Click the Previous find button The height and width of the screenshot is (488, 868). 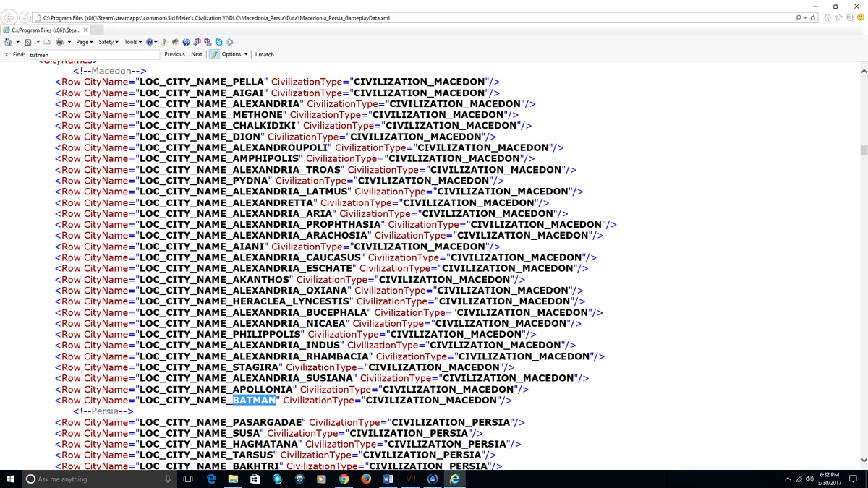pyautogui.click(x=174, y=54)
